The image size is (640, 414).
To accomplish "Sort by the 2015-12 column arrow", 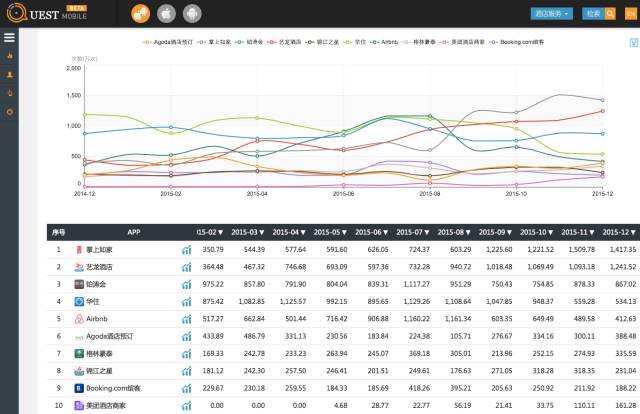I will coord(633,233).
